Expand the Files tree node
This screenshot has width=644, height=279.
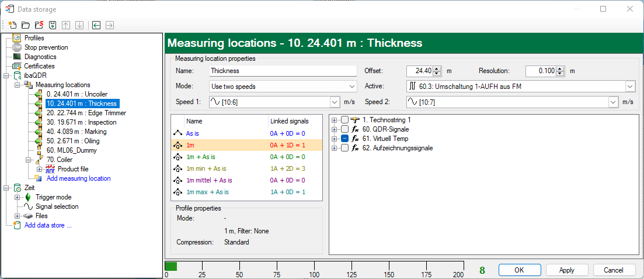point(18,216)
